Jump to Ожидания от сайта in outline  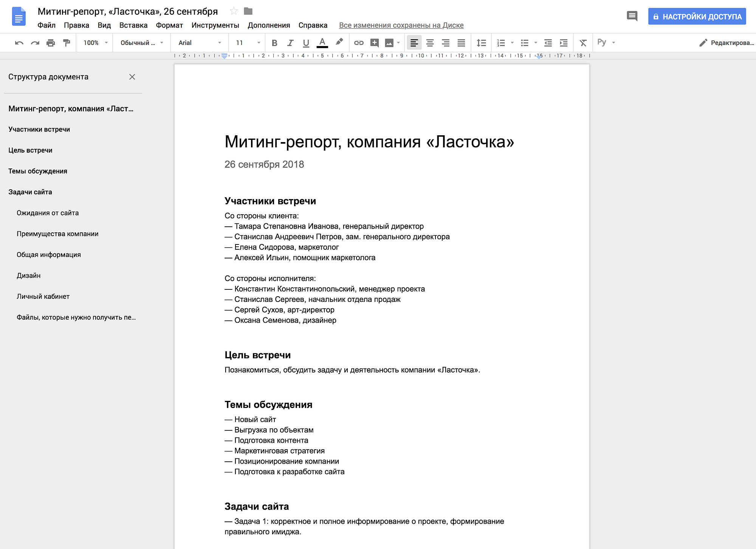click(x=48, y=213)
